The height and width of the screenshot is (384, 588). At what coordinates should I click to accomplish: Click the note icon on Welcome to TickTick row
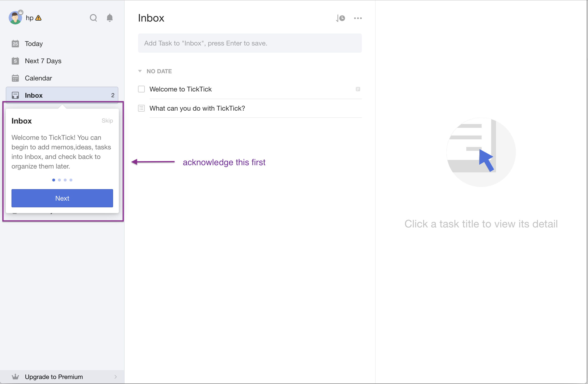click(x=358, y=89)
